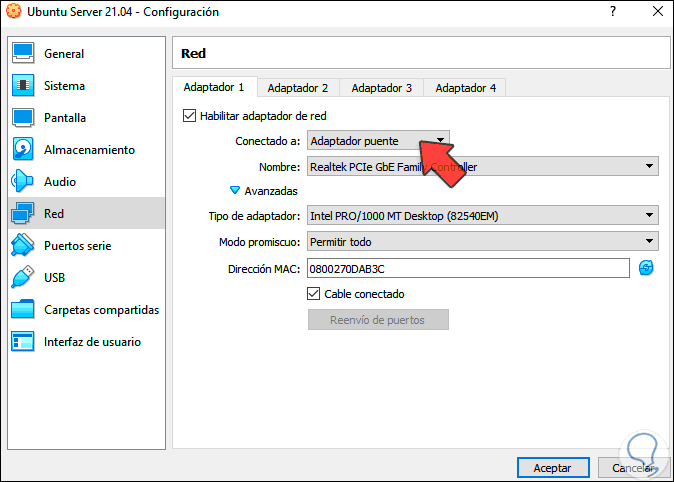Click the Audio speaker icon
674x482 pixels.
click(x=22, y=181)
